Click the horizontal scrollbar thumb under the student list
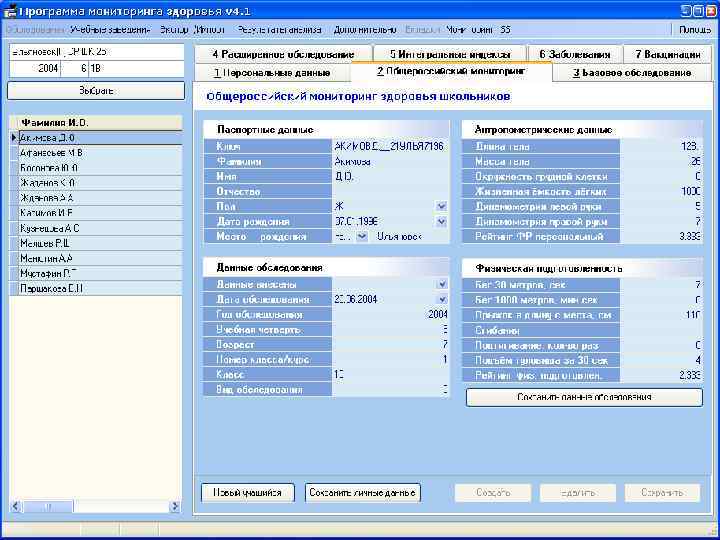The image size is (720, 540). [48, 506]
